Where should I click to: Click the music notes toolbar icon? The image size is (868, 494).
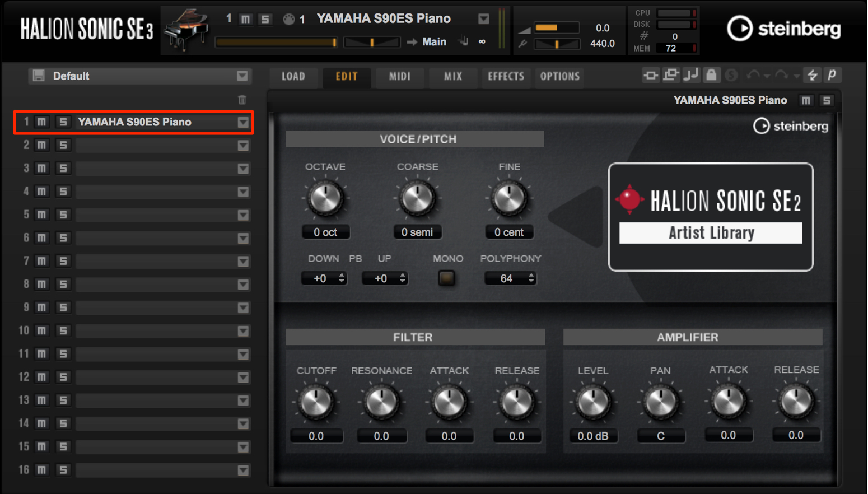(x=691, y=74)
